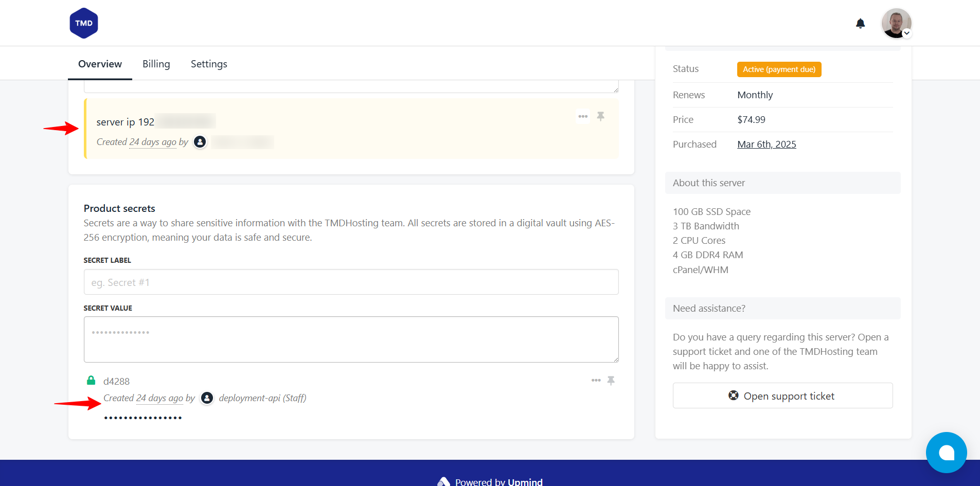
Task: Switch to the Billing tab
Action: click(x=156, y=64)
